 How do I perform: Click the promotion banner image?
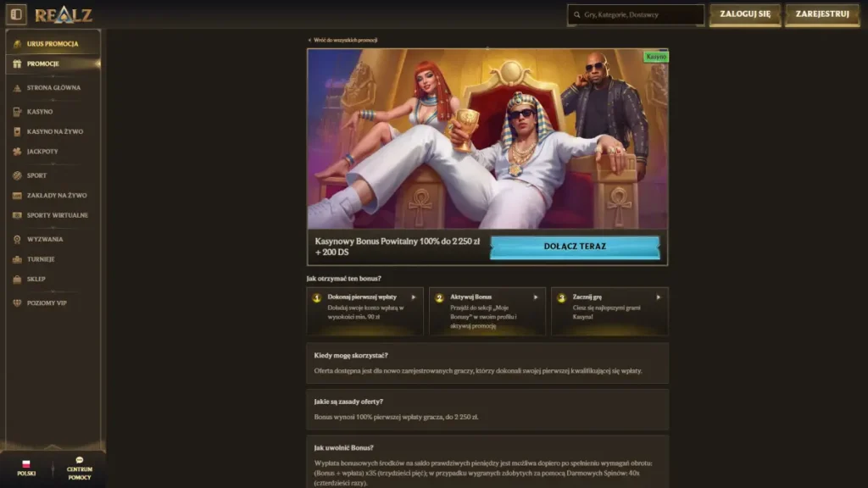487,139
